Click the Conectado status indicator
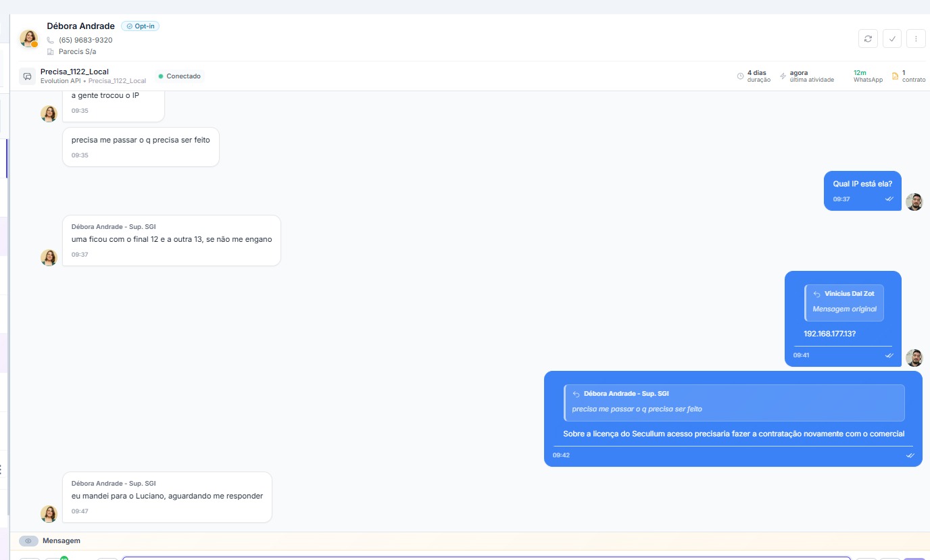930x560 pixels. (179, 76)
